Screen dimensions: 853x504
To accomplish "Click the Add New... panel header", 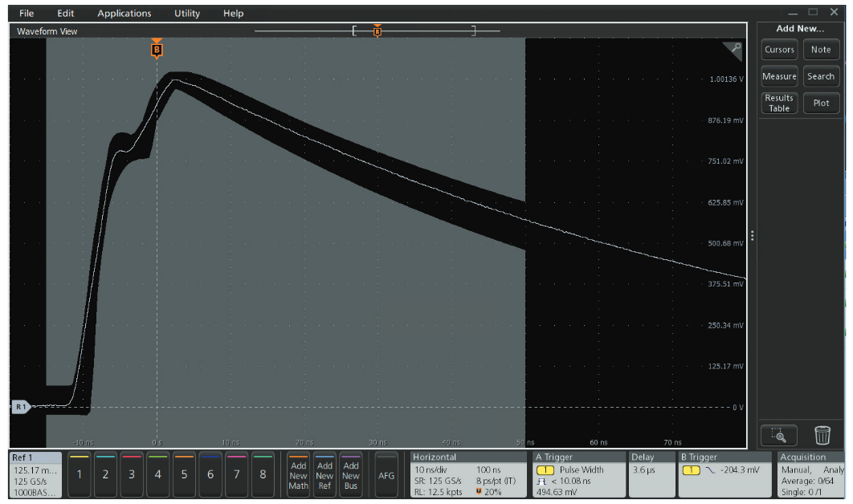I will [x=800, y=28].
